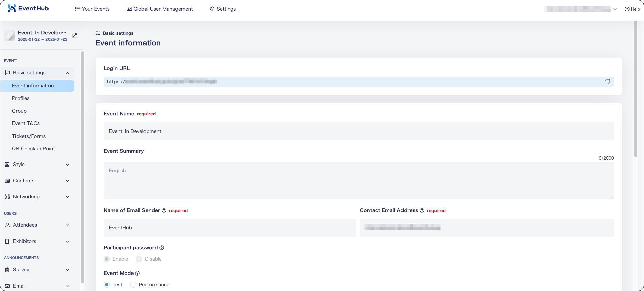
Task: Click the Help question mark icon
Action: click(x=627, y=9)
